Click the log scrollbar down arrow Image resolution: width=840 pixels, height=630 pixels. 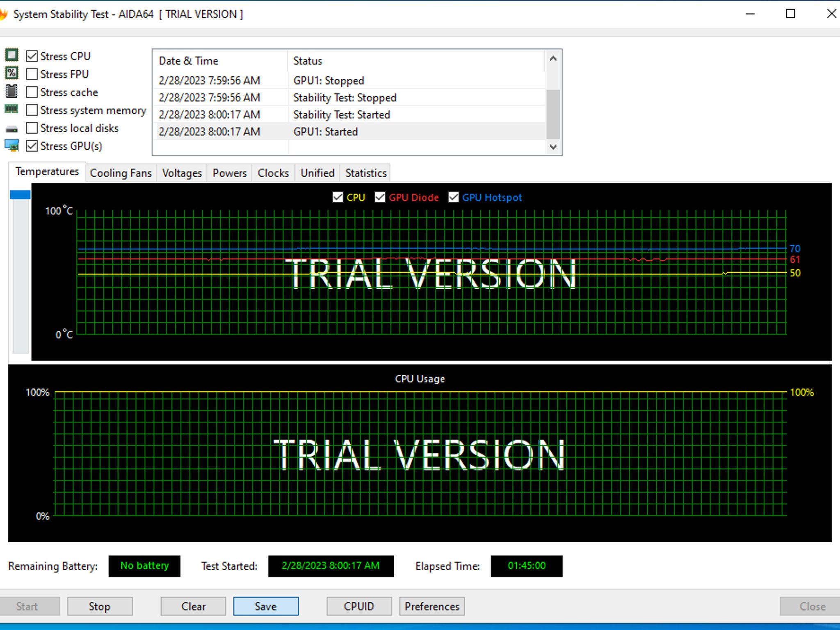tap(553, 146)
